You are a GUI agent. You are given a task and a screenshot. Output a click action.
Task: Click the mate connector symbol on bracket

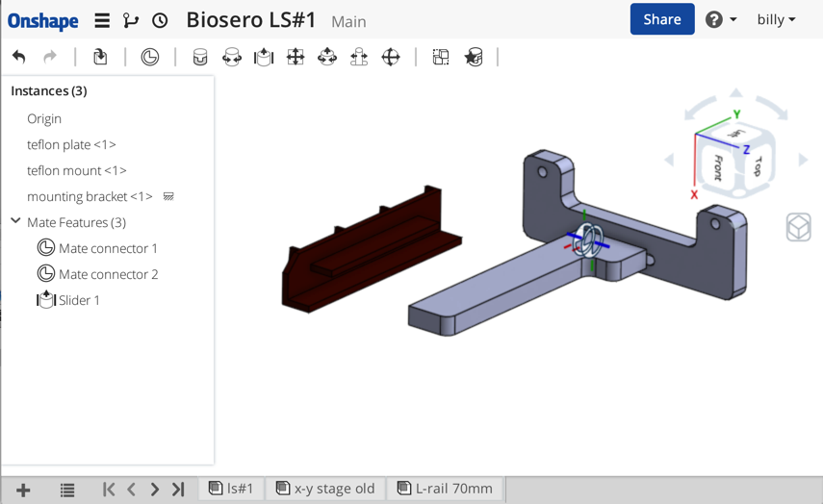pyautogui.click(x=588, y=240)
